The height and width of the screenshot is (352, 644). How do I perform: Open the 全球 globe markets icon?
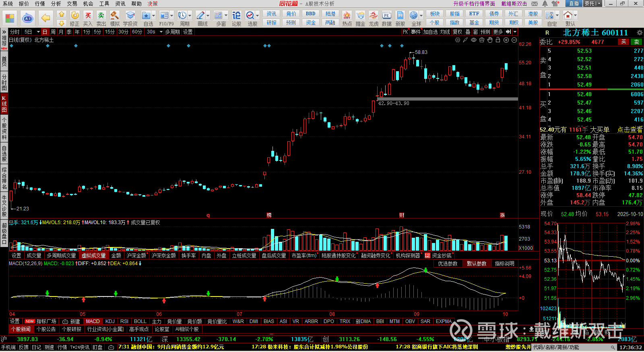(413, 15)
